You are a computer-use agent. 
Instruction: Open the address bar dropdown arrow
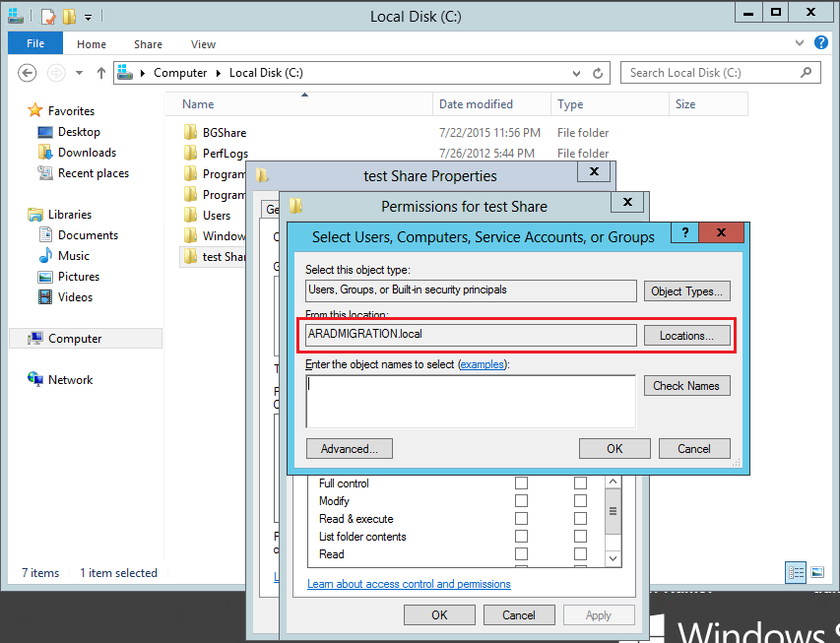pos(575,73)
